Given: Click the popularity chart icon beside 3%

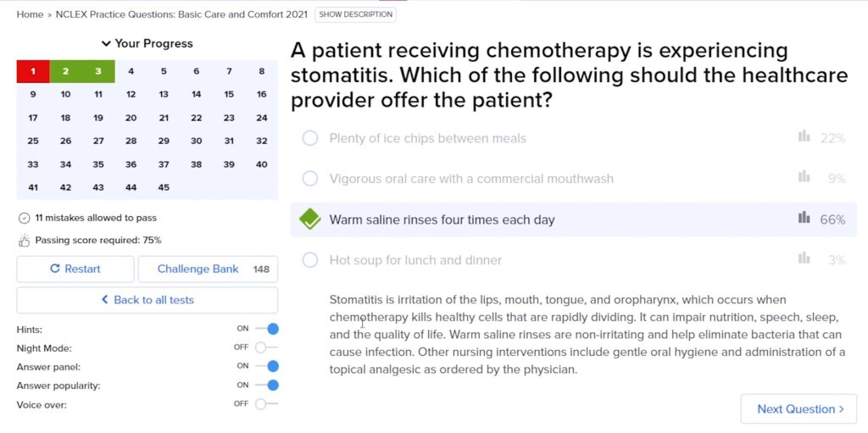Looking at the screenshot, I should [804, 259].
